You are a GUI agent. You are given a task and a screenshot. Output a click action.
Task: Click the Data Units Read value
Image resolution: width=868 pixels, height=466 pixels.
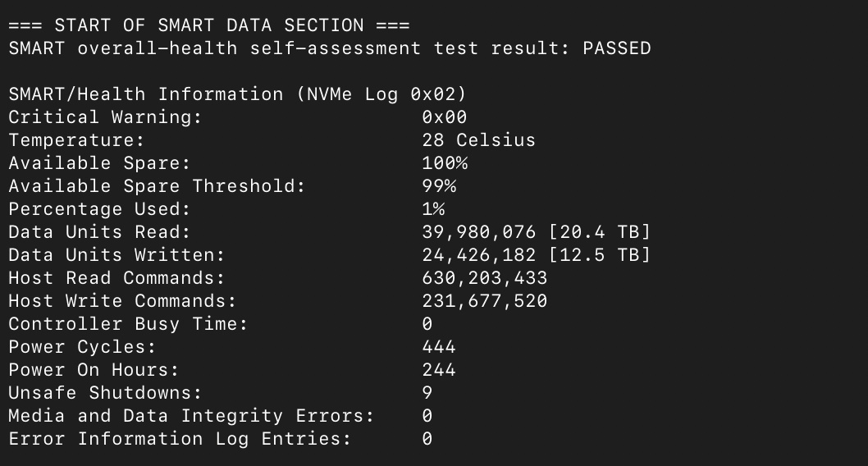click(536, 232)
